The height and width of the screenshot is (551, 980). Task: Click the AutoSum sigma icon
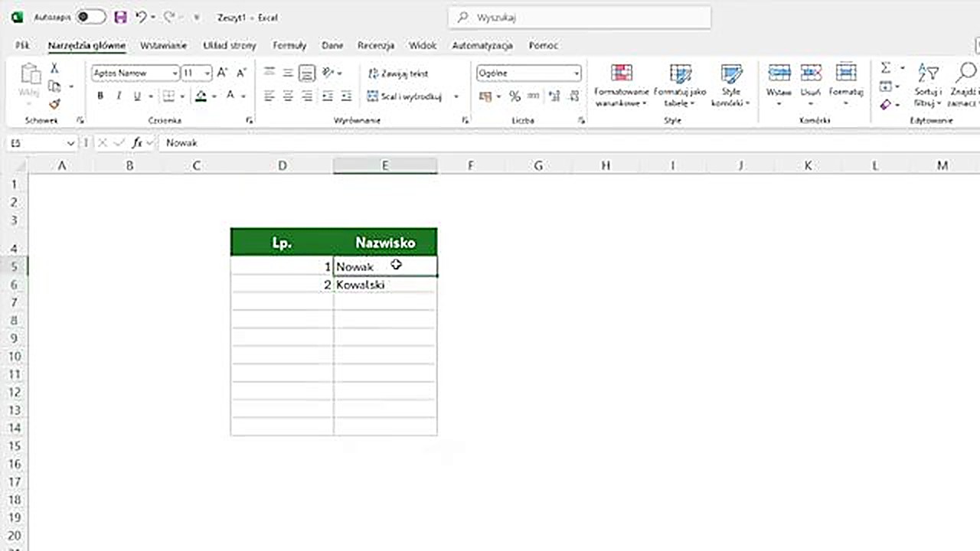coord(886,68)
